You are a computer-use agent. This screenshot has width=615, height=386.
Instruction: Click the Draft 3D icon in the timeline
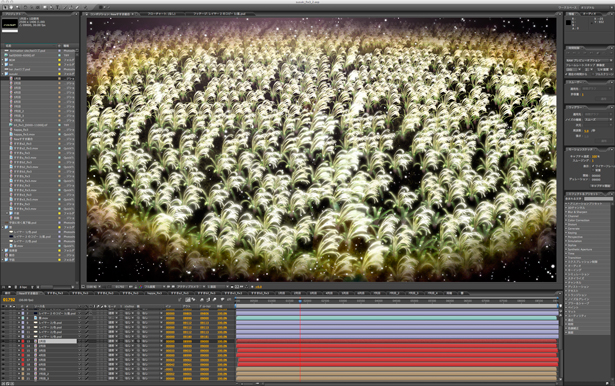(x=194, y=300)
